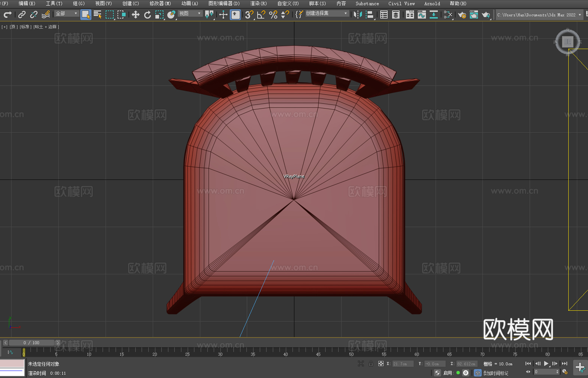Image resolution: width=588 pixels, height=378 pixels.
Task: Expand the project path dropdown
Action: [x=580, y=15]
